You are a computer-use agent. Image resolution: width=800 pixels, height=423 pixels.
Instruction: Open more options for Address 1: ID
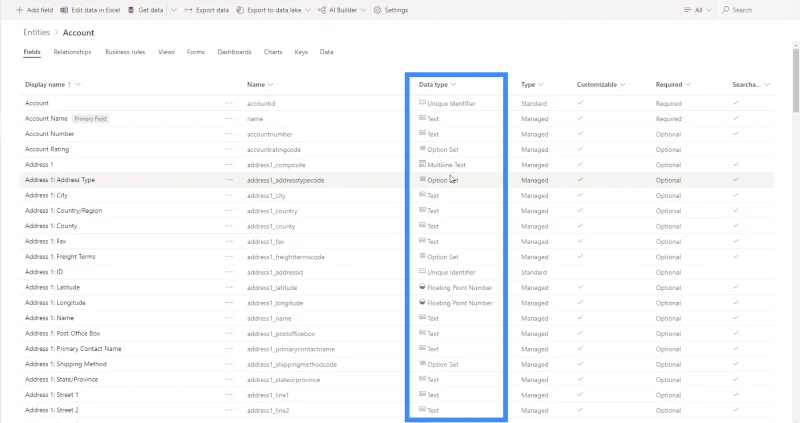pyautogui.click(x=229, y=272)
